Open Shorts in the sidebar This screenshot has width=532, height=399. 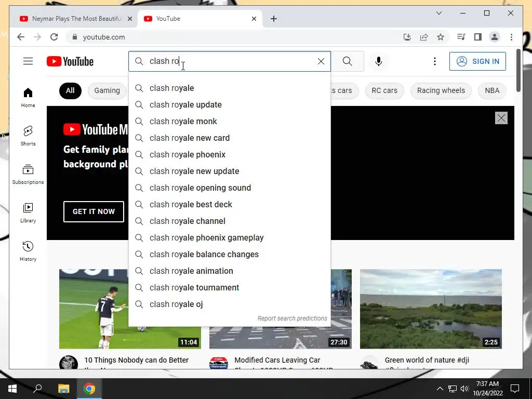(28, 136)
